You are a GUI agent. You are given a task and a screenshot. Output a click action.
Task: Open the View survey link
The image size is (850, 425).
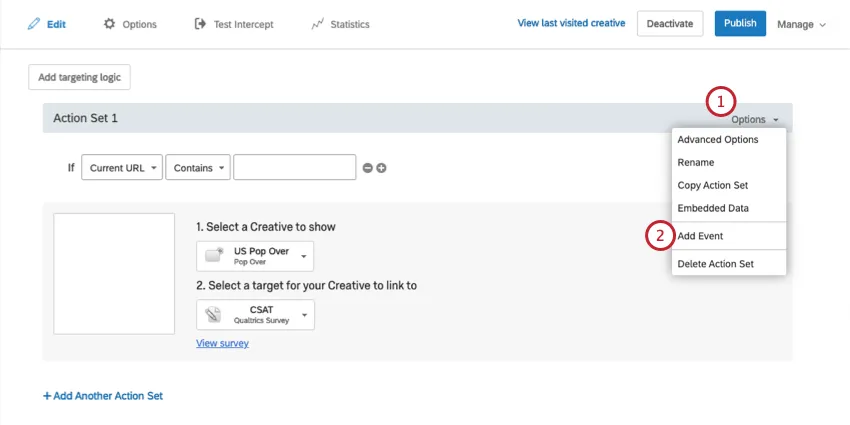(x=222, y=343)
